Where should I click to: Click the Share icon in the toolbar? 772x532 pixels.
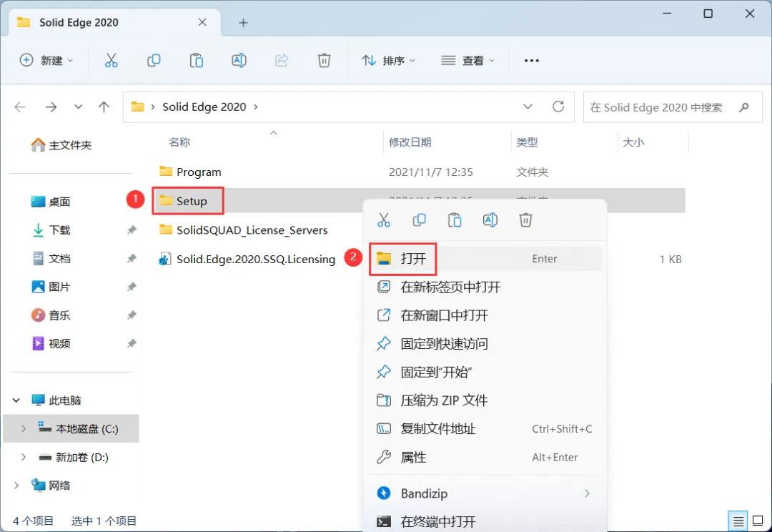coord(282,61)
